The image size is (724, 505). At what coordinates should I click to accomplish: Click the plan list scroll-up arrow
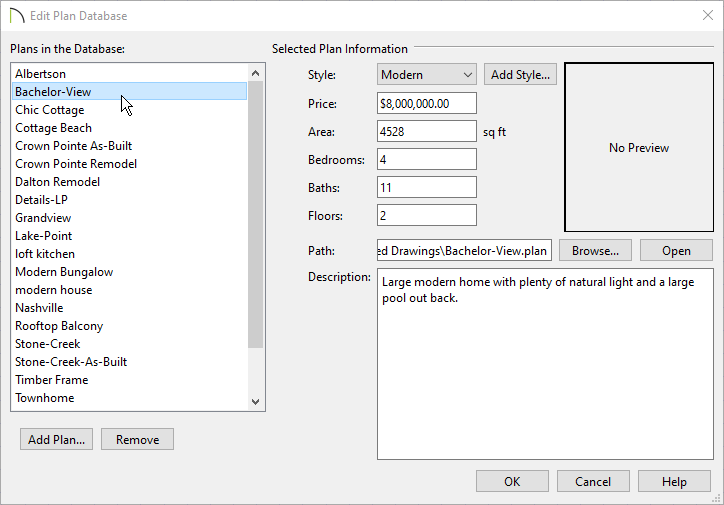255,73
